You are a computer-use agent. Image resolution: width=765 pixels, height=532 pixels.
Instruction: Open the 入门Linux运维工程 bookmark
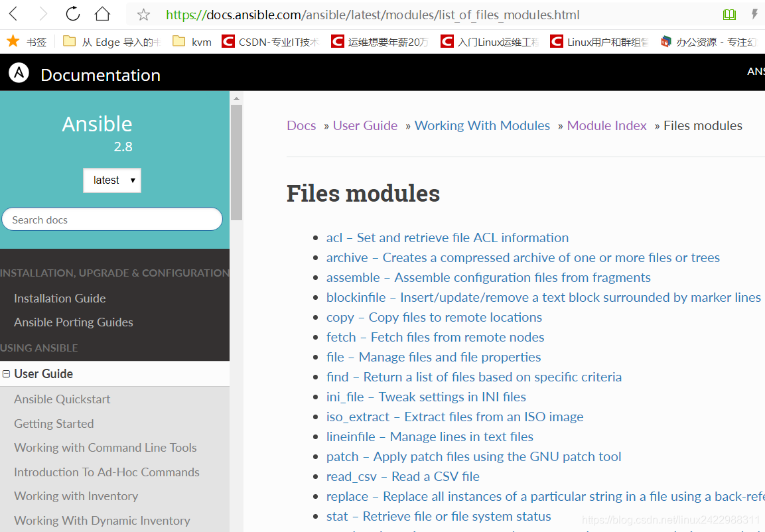[x=490, y=42]
